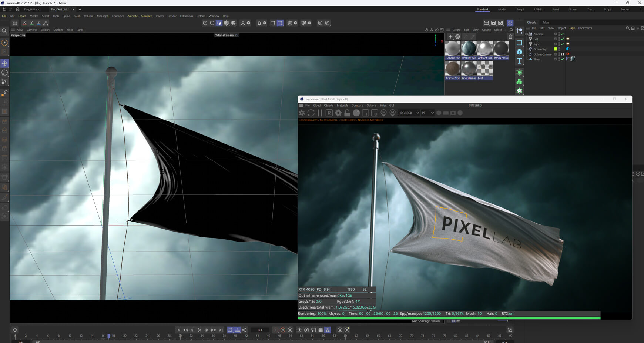The image size is (644, 343).
Task: Play the animation forward
Action: click(199, 330)
